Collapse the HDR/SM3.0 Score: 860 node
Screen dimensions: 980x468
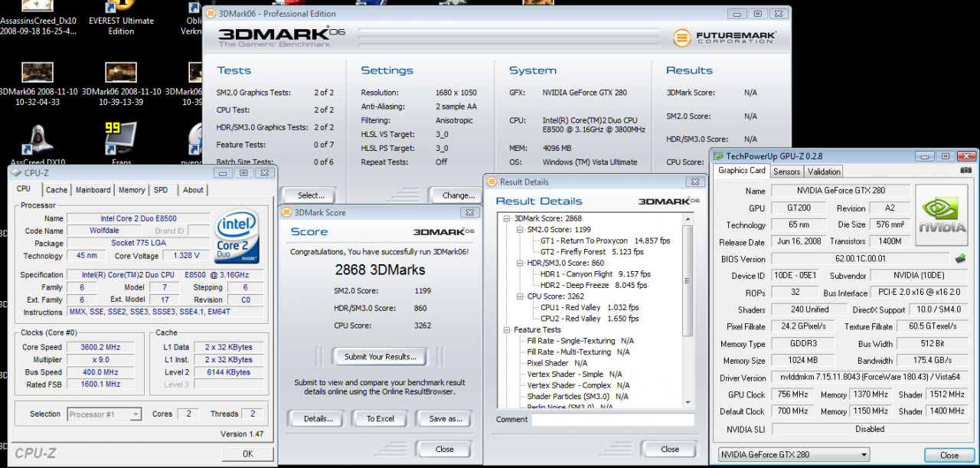(x=520, y=263)
